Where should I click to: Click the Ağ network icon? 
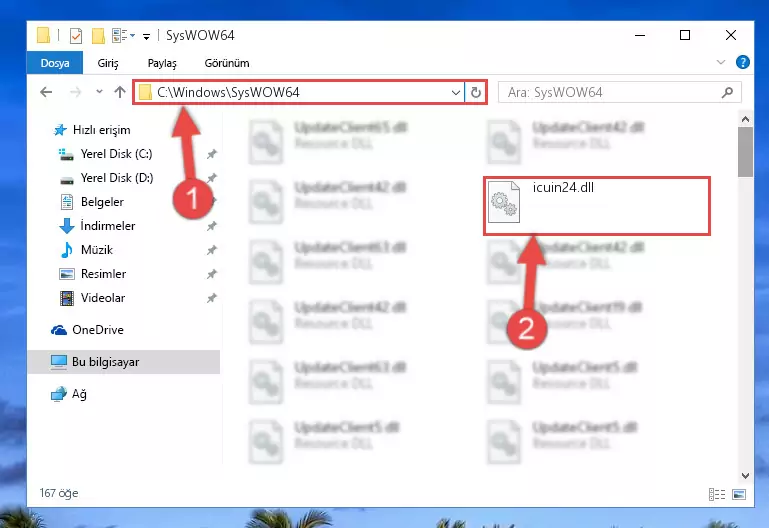click(59, 394)
